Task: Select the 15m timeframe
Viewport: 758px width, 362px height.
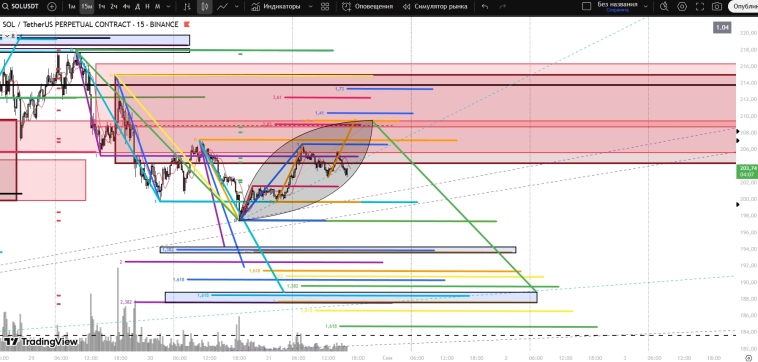Action: 87,6
